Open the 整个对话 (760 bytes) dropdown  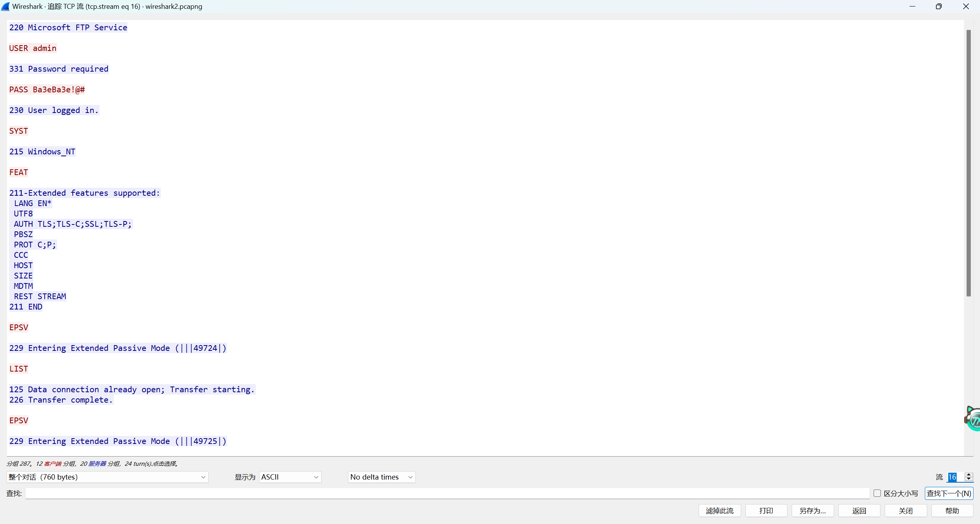[107, 477]
